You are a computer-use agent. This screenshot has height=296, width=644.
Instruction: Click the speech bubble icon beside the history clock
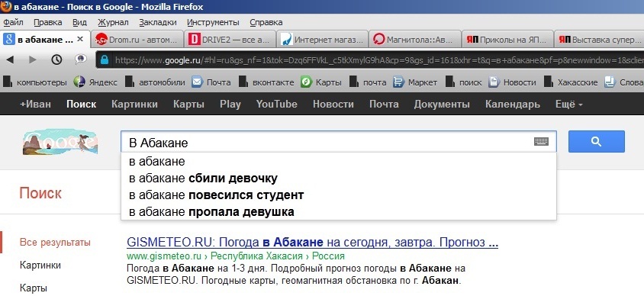(81, 60)
